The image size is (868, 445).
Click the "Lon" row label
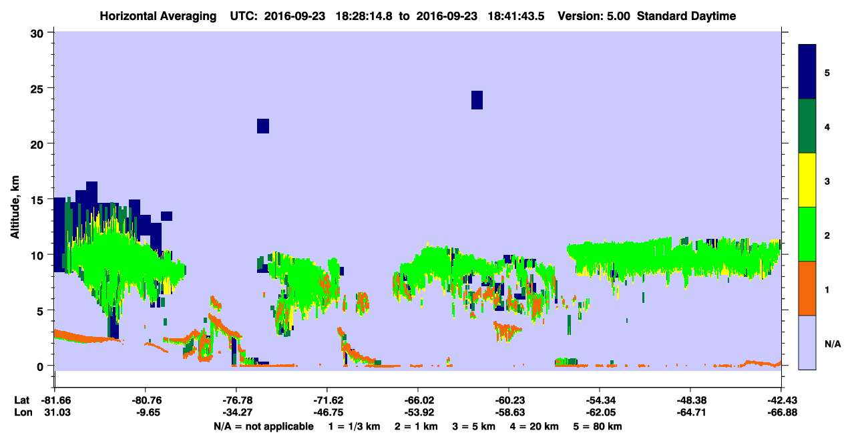(x=22, y=412)
